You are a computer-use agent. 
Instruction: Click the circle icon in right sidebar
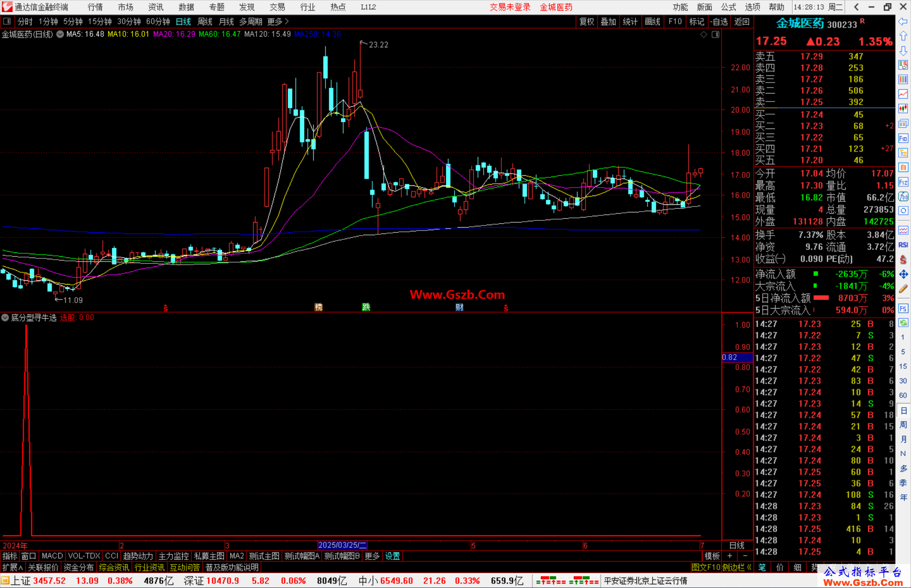pyautogui.click(x=903, y=211)
